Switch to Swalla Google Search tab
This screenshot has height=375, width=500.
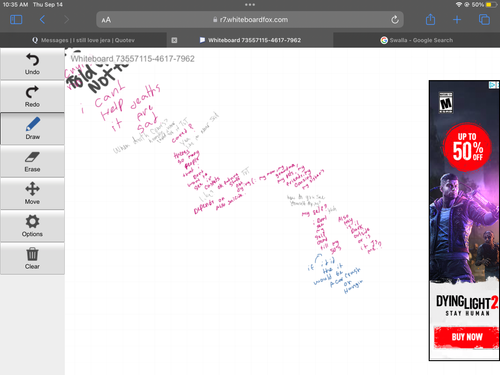(417, 40)
